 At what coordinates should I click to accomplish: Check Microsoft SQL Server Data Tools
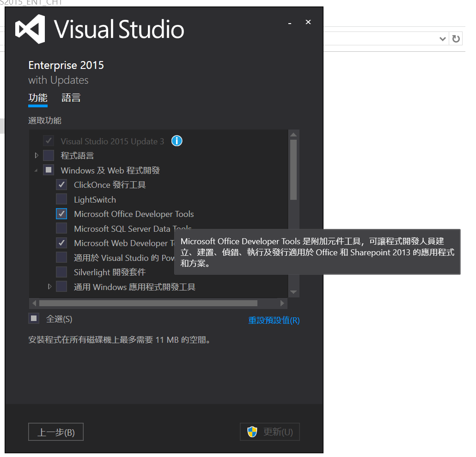tap(61, 228)
